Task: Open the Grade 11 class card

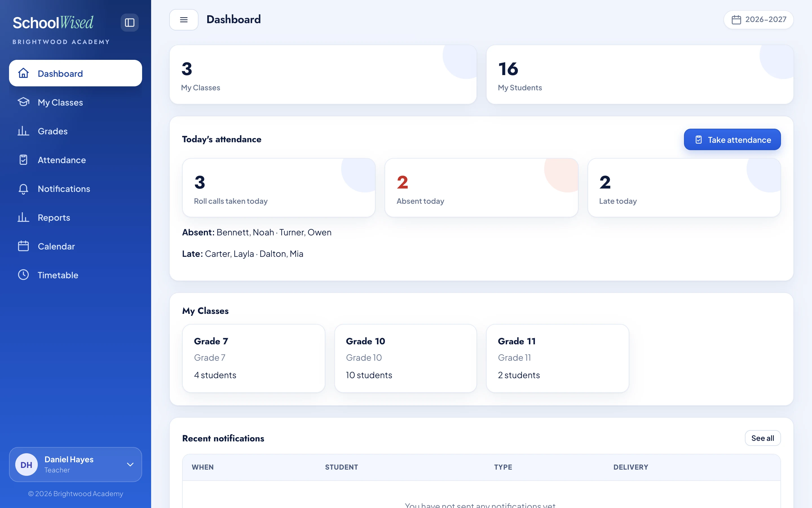Action: 558,358
